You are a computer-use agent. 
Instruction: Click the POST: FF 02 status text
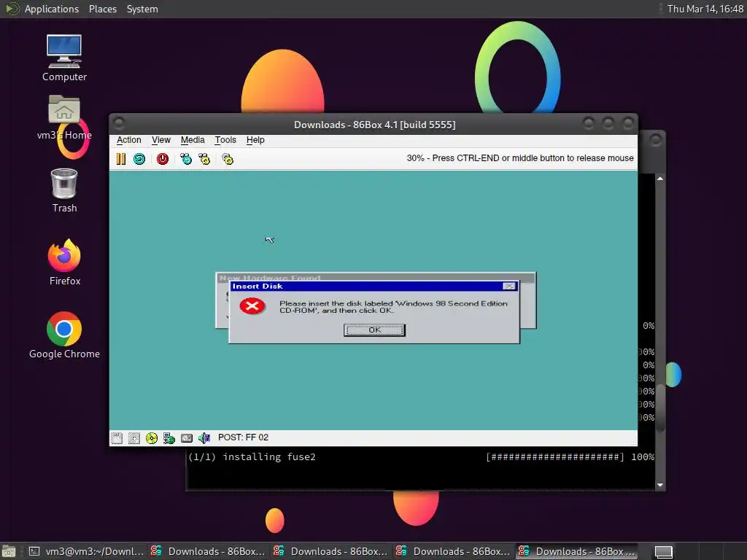[243, 437]
